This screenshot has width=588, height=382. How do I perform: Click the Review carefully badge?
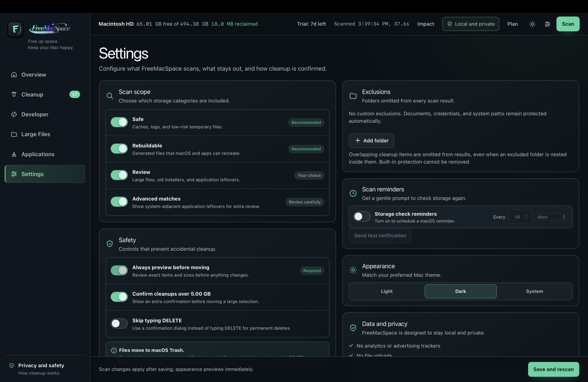[305, 202]
